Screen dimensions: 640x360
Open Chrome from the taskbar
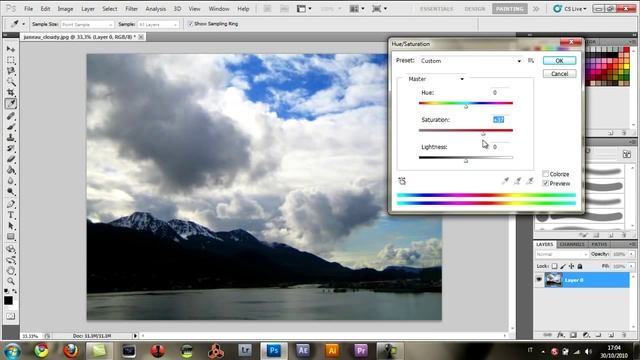[x=41, y=351]
